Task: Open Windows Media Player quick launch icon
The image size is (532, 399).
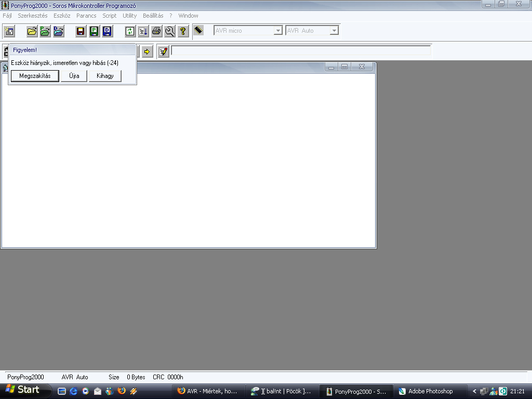Action: (86, 391)
